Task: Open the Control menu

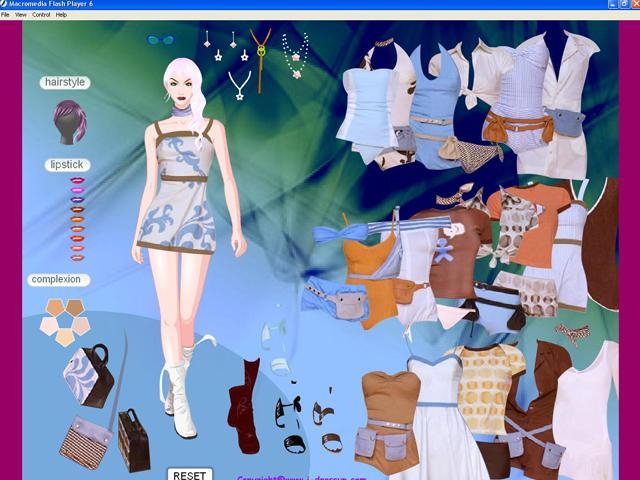Action: (x=41, y=15)
